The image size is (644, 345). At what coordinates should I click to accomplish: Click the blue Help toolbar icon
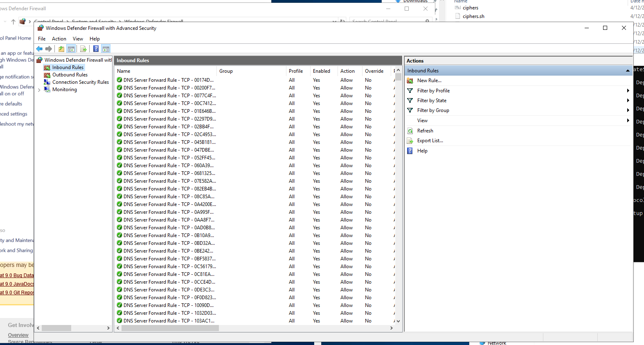96,49
